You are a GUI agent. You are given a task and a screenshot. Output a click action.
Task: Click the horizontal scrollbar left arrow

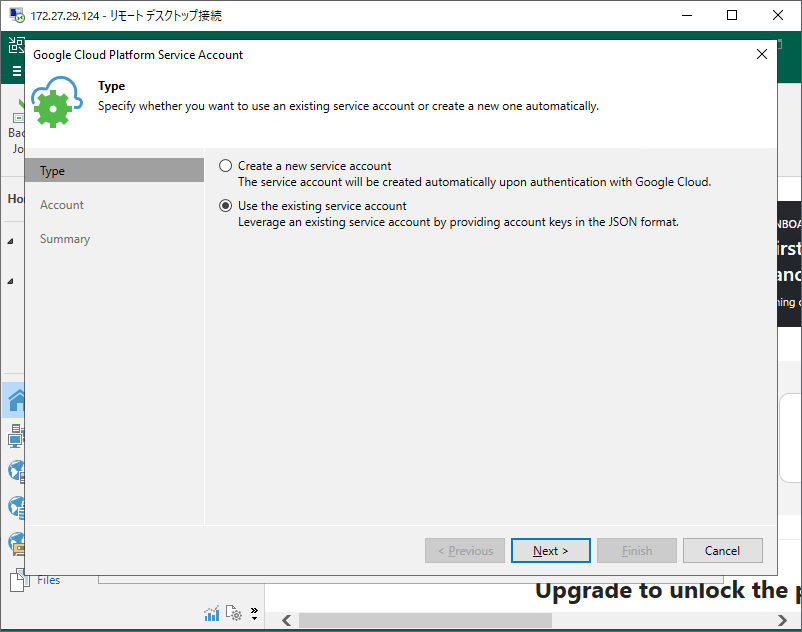click(x=286, y=620)
